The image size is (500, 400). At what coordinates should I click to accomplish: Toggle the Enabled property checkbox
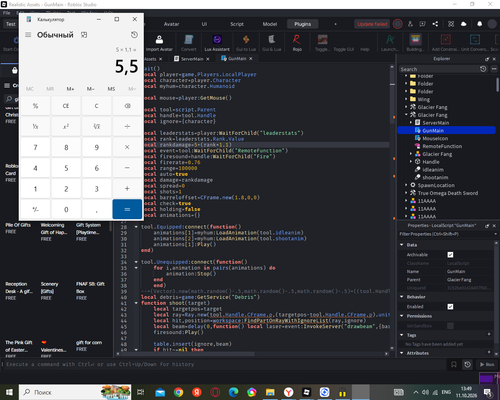(x=450, y=307)
